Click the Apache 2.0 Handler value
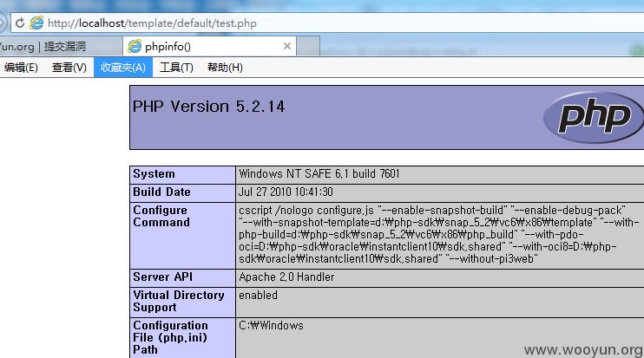644x358 pixels. tap(286, 277)
